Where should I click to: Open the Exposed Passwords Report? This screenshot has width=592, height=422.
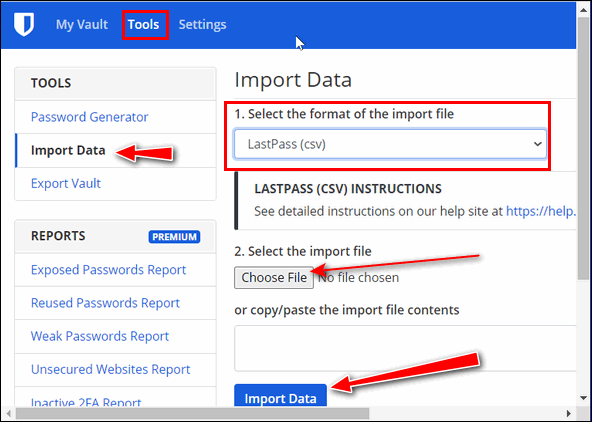click(x=108, y=270)
